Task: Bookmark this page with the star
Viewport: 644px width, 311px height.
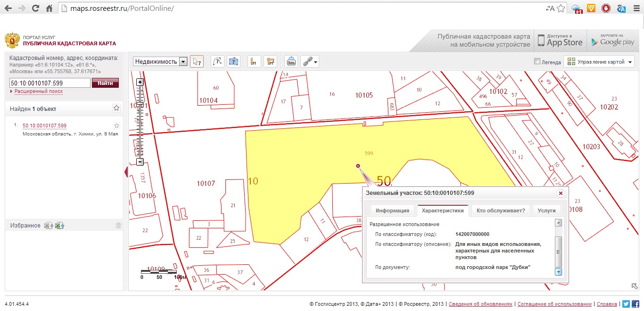Action: 561,8
